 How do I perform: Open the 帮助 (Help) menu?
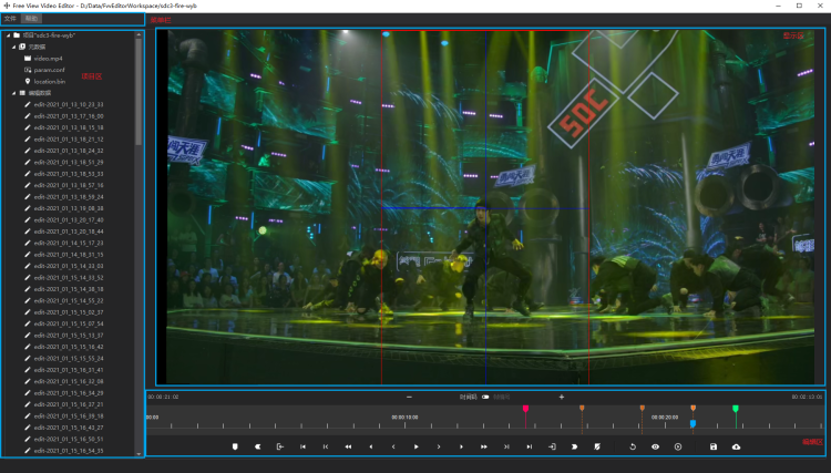tap(32, 18)
